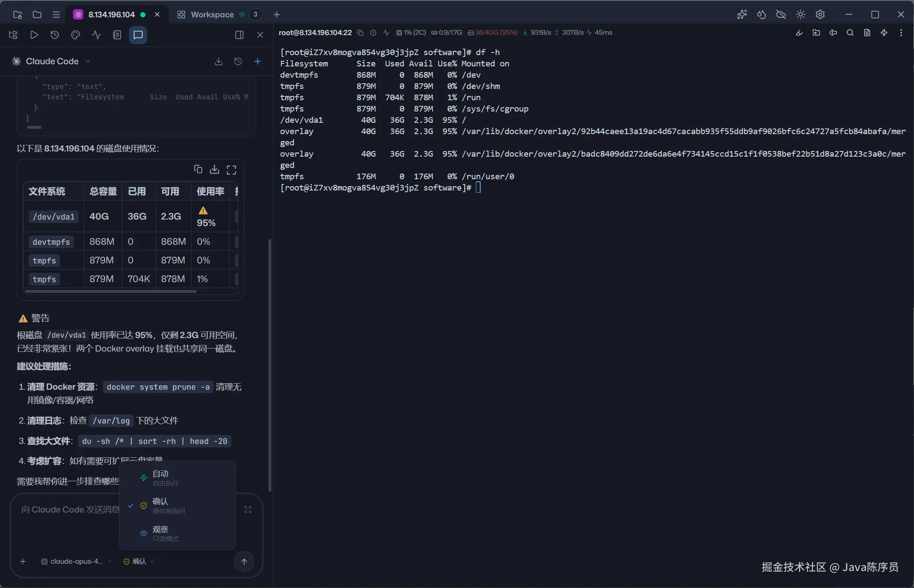Viewport: 914px width, 588px height.
Task: Select the 观察 read-only mode
Action: [x=178, y=533]
